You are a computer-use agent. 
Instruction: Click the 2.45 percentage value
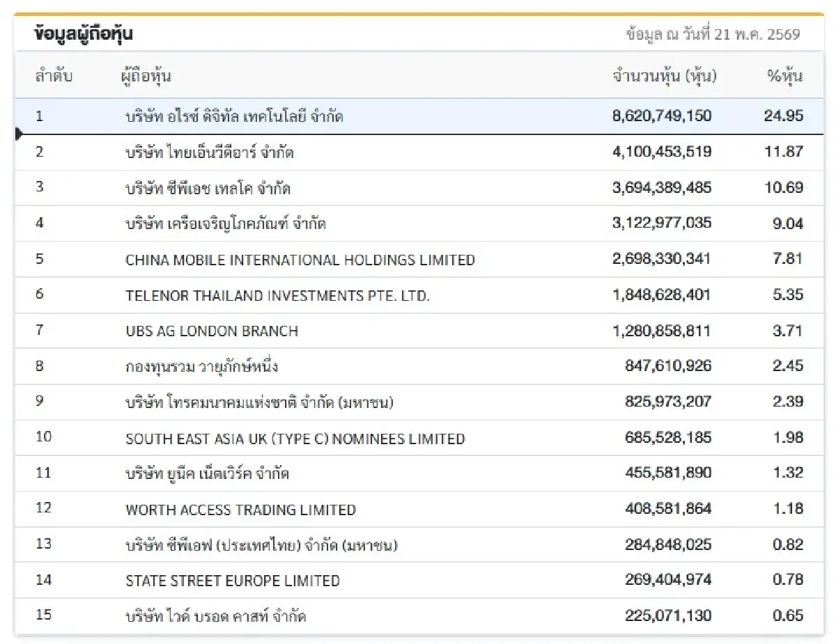click(x=788, y=366)
